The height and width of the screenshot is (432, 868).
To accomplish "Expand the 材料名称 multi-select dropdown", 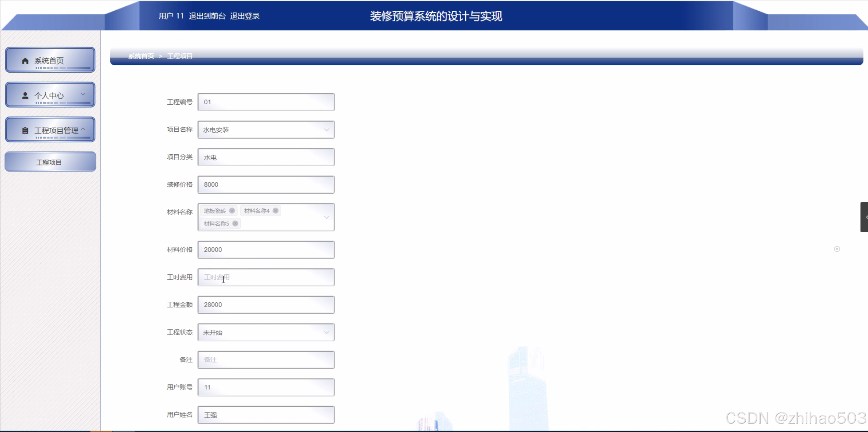I will pyautogui.click(x=326, y=218).
